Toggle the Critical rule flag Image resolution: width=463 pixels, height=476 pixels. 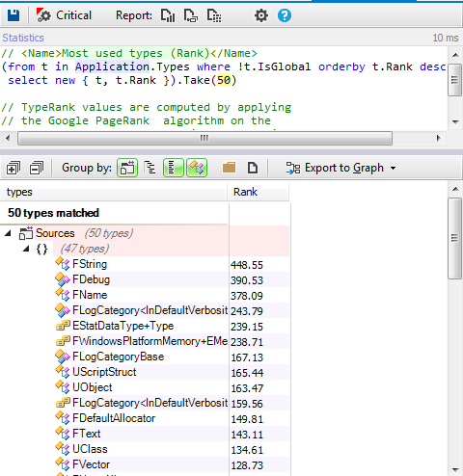[64, 15]
